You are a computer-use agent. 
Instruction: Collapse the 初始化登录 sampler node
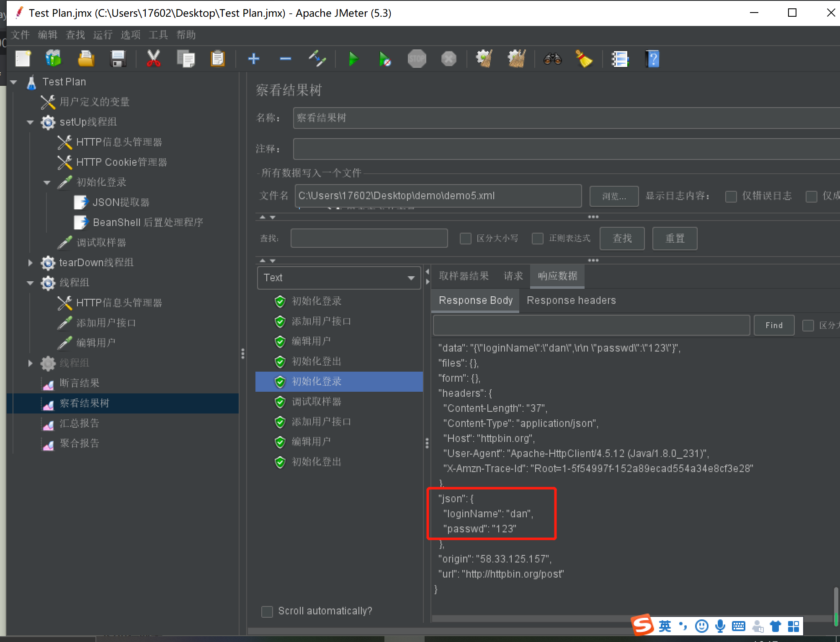(x=47, y=182)
